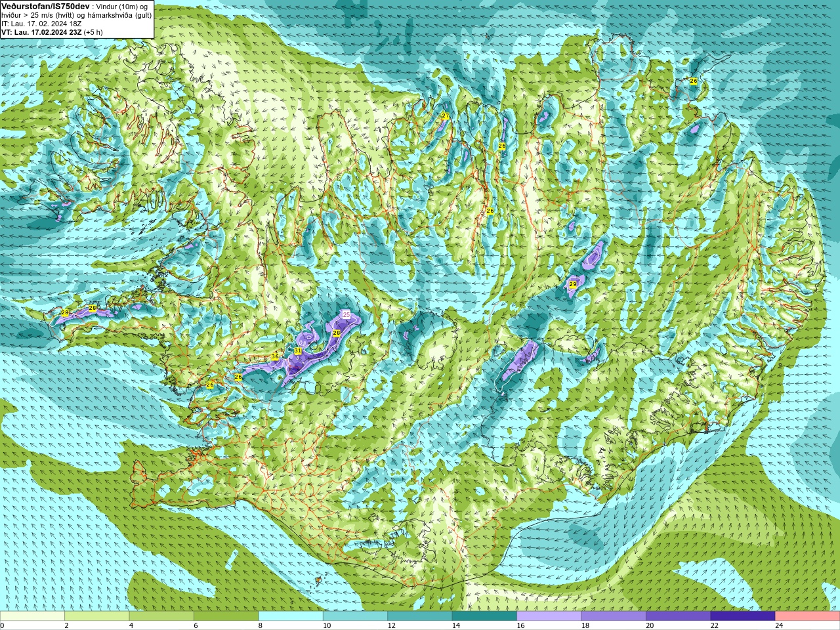Click the white boxed gust label 25

[346, 315]
